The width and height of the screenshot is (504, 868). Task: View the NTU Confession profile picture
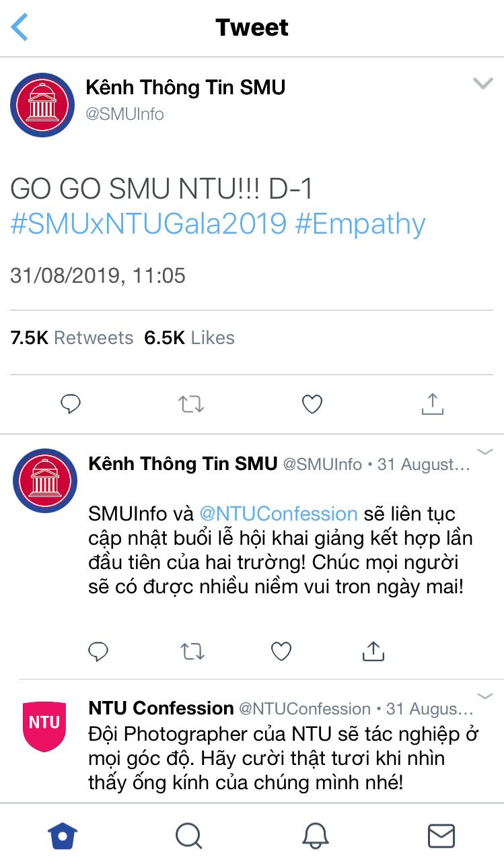tap(44, 726)
